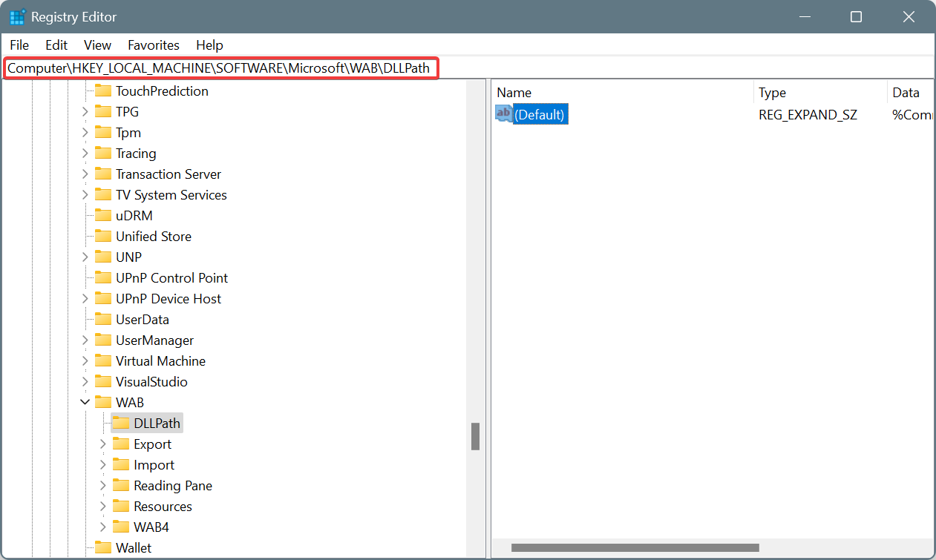Click the Registry Editor app icon in title bar
This screenshot has height=560, width=936.
tap(18, 17)
